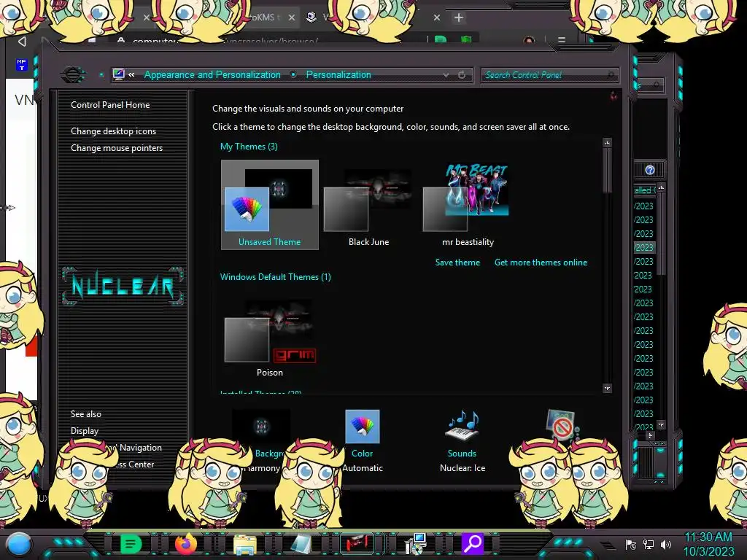Select the highlighted 2023 row in background window
The height and width of the screenshot is (560, 747).
[x=645, y=248]
